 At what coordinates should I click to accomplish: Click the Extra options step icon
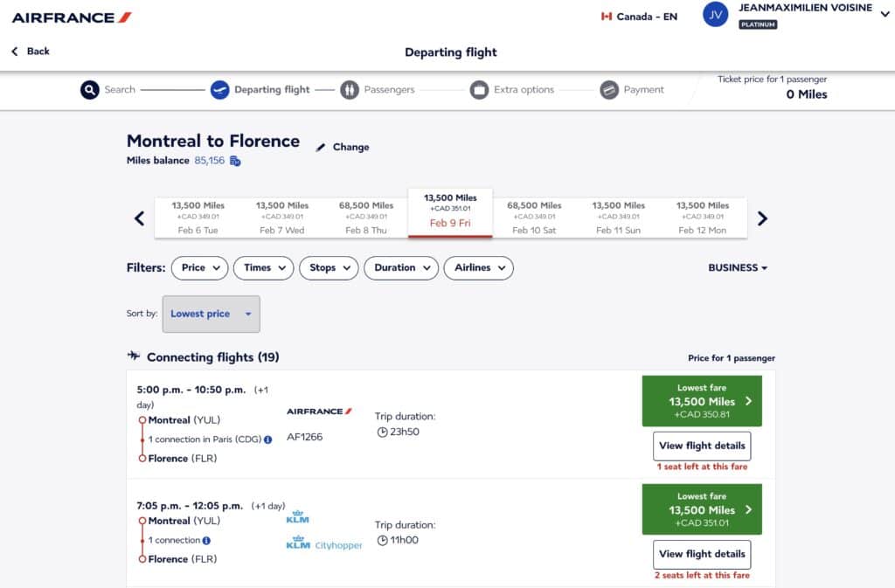click(x=479, y=90)
